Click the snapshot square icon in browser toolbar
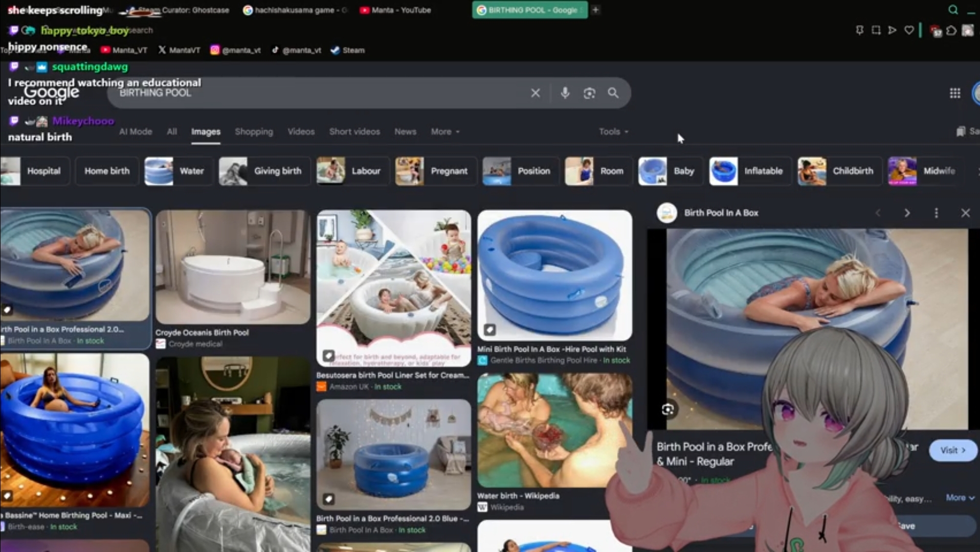This screenshot has width=980, height=552. [x=876, y=30]
